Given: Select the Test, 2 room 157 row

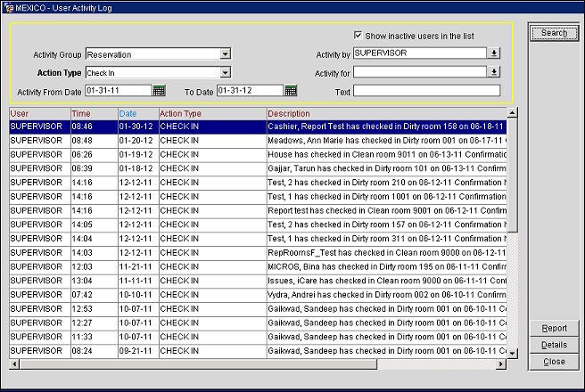Looking at the screenshot, I should click(x=258, y=225).
